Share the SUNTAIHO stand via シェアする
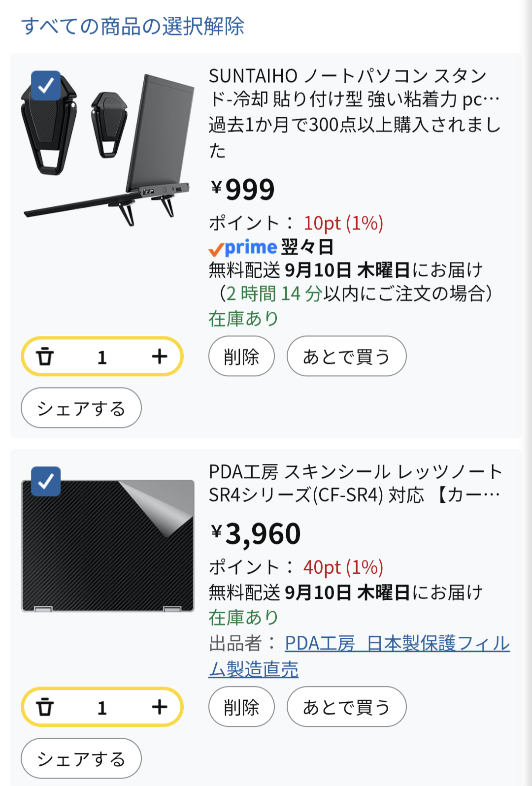The image size is (532, 786). 81,408
